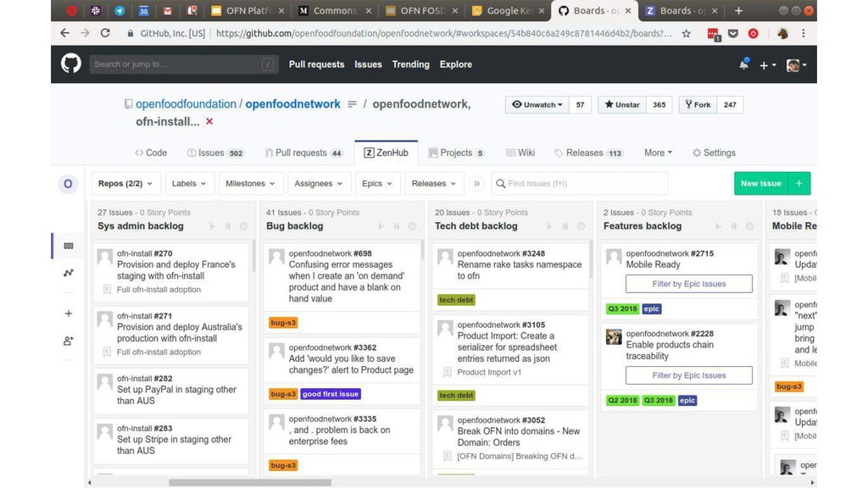Open the Assignees filter dropdown
Viewport: 868px width, 488px height.
click(x=319, y=184)
